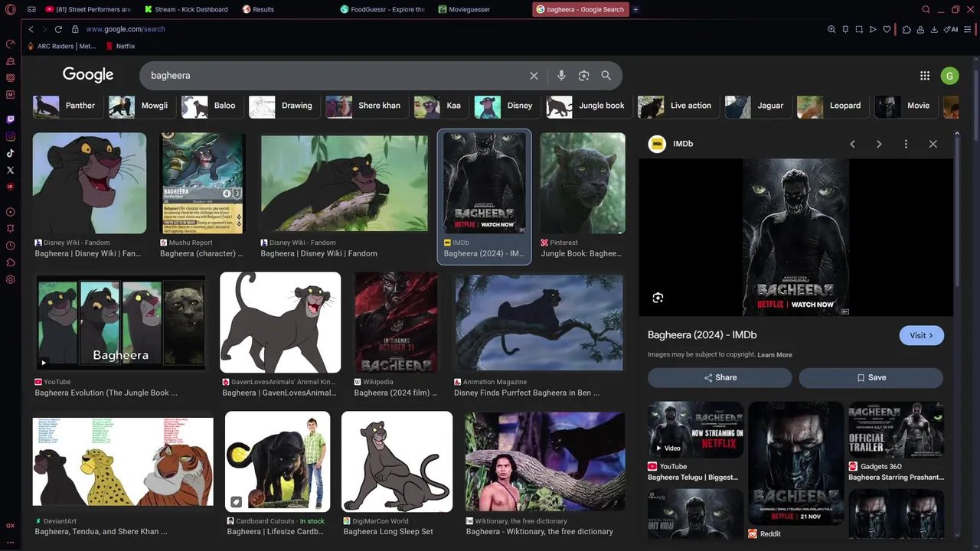The height and width of the screenshot is (551, 980).
Task: Click the Google logo
Action: (x=88, y=74)
